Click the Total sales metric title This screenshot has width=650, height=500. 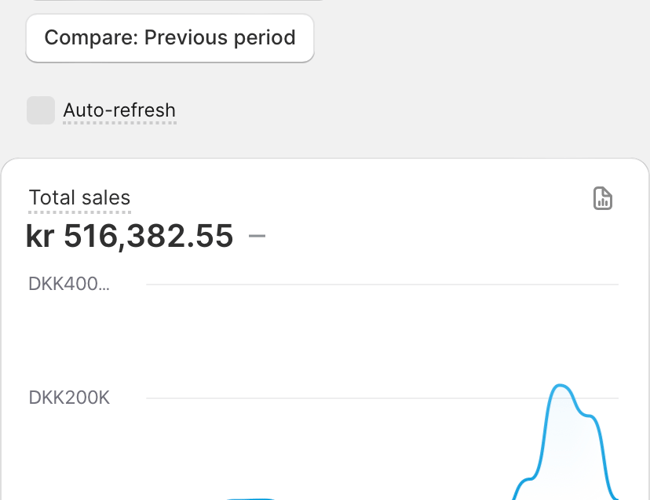tap(79, 198)
